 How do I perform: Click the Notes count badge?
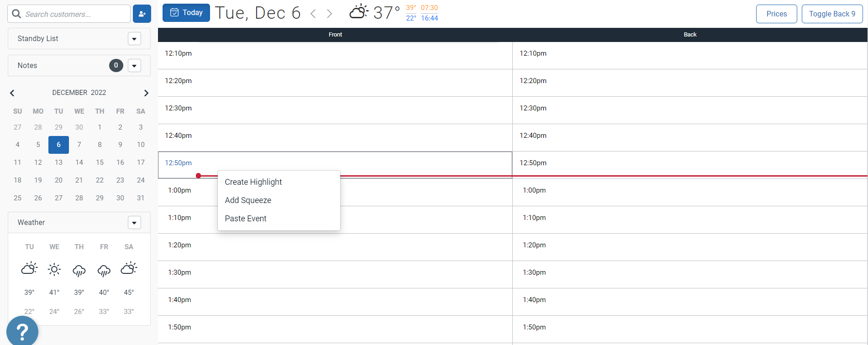(116, 65)
